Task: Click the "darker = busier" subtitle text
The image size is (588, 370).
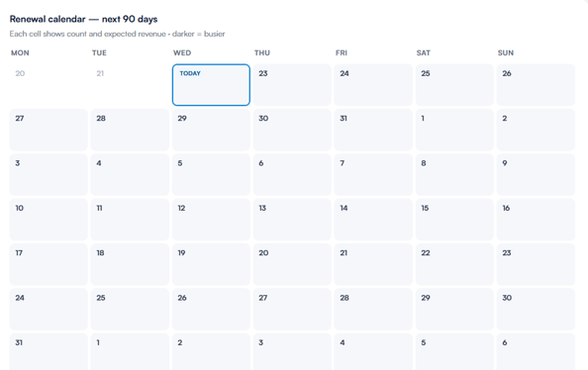Action: coord(198,34)
